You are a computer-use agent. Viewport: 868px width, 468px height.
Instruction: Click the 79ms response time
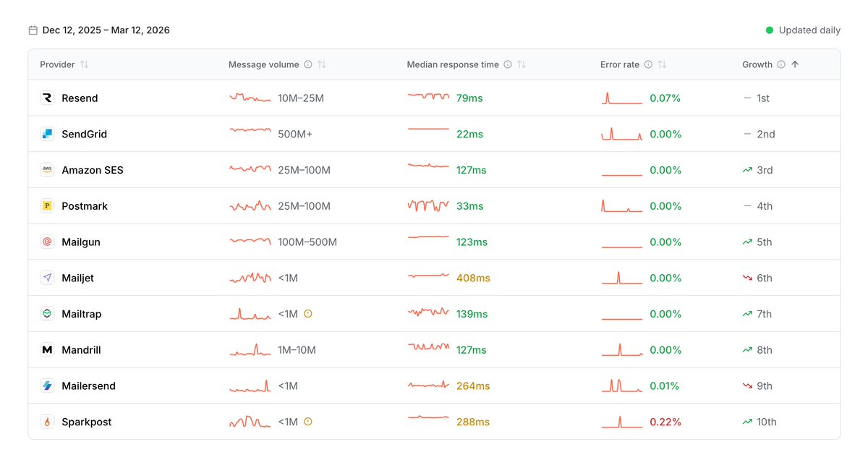coord(469,98)
